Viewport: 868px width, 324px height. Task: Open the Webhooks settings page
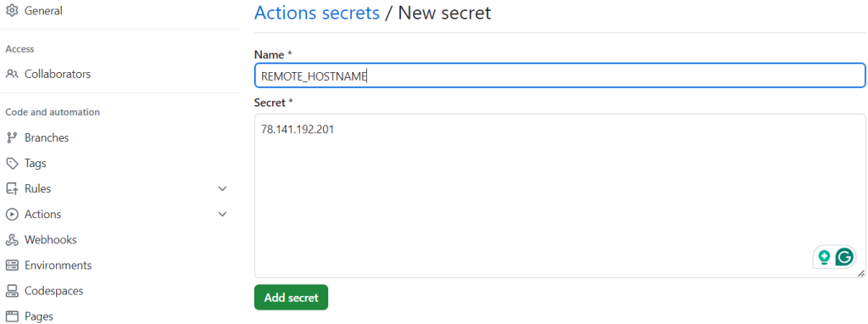coord(50,240)
